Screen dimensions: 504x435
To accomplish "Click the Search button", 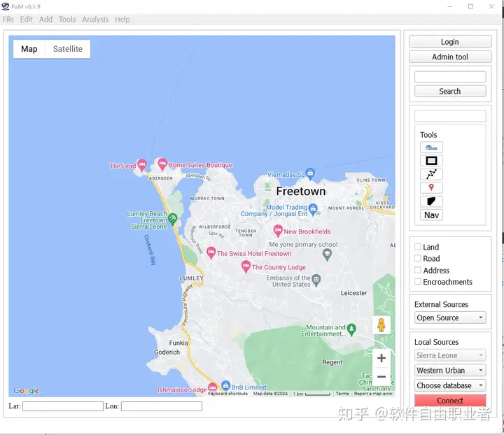I will click(x=450, y=91).
